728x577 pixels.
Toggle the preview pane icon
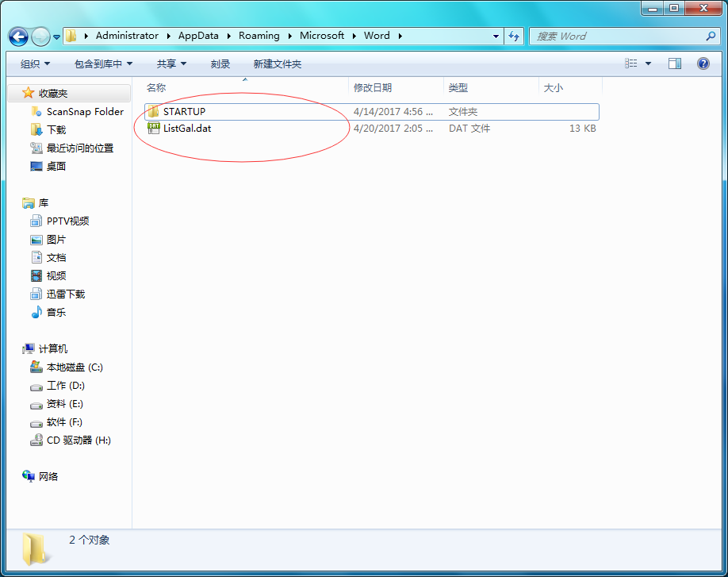pyautogui.click(x=675, y=63)
